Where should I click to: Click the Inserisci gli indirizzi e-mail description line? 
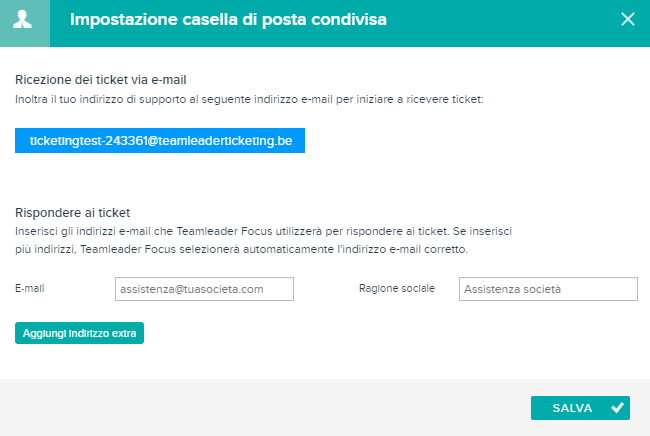pyautogui.click(x=263, y=231)
